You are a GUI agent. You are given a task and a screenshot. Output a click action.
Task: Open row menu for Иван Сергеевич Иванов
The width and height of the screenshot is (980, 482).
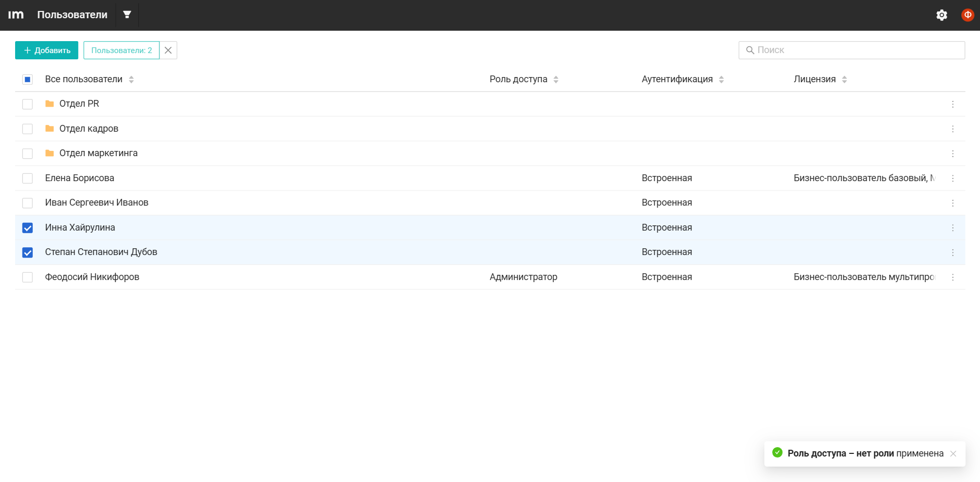tap(953, 203)
